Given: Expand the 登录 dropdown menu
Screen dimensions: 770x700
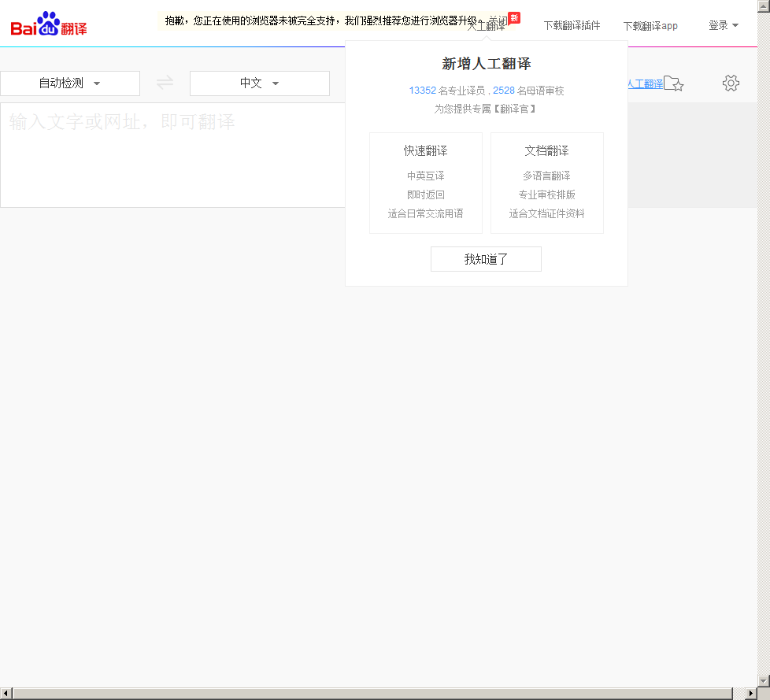Looking at the screenshot, I should tap(724, 25).
